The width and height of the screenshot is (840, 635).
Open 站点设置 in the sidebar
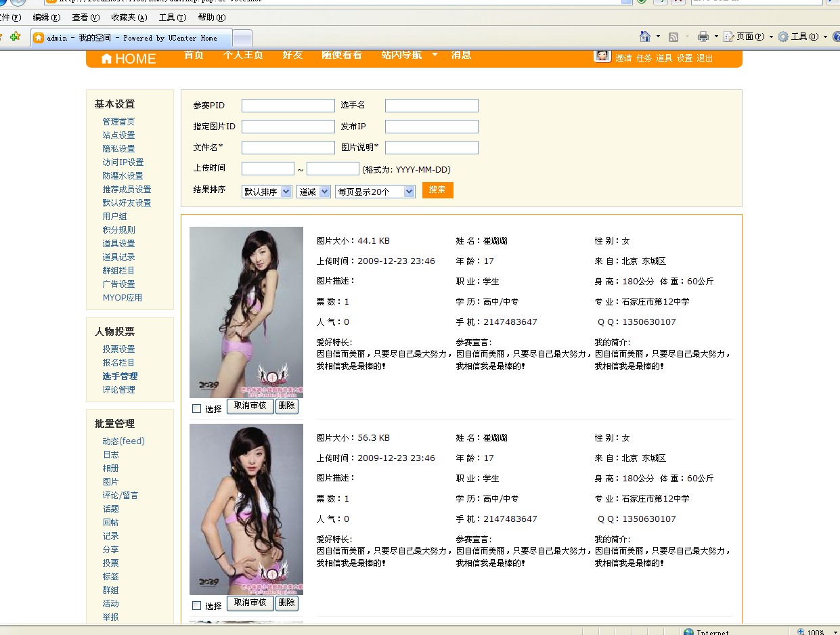coord(118,135)
